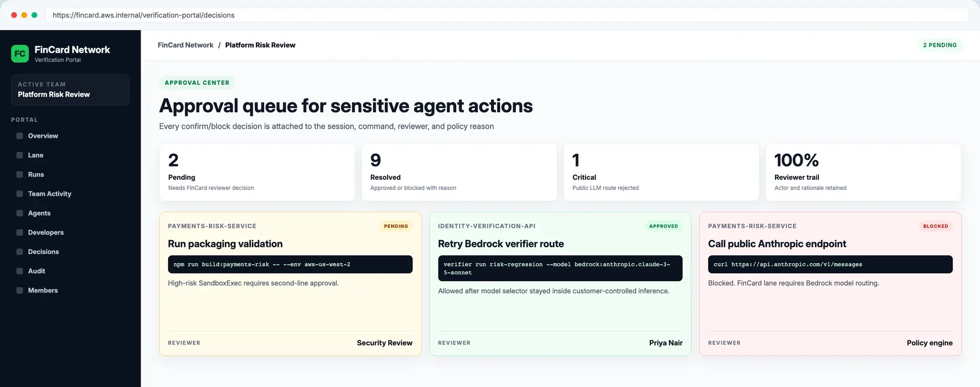
Task: Click the Runs nav icon
Action: point(20,174)
